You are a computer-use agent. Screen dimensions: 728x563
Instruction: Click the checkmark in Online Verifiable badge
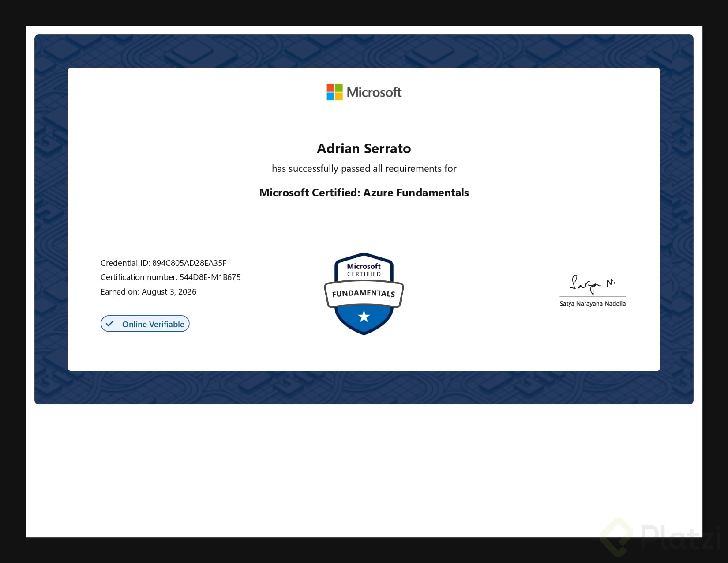110,324
